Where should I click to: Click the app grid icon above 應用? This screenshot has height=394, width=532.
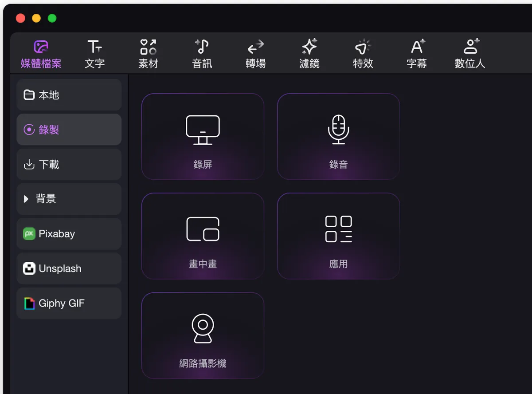coord(339,229)
